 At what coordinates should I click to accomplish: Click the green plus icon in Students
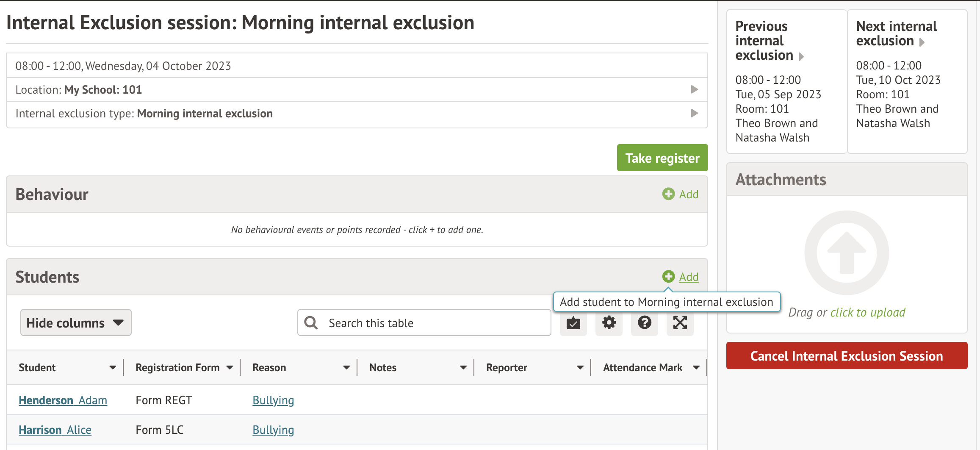668,277
